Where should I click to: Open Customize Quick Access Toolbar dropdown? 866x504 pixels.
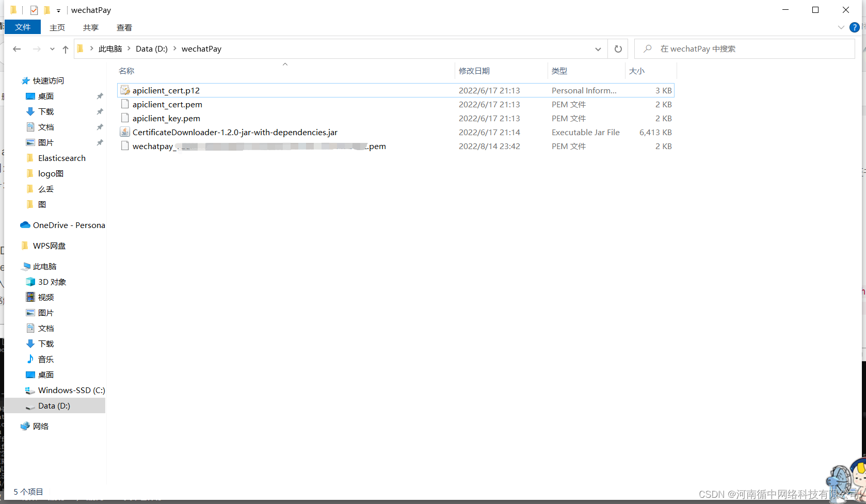click(x=58, y=10)
